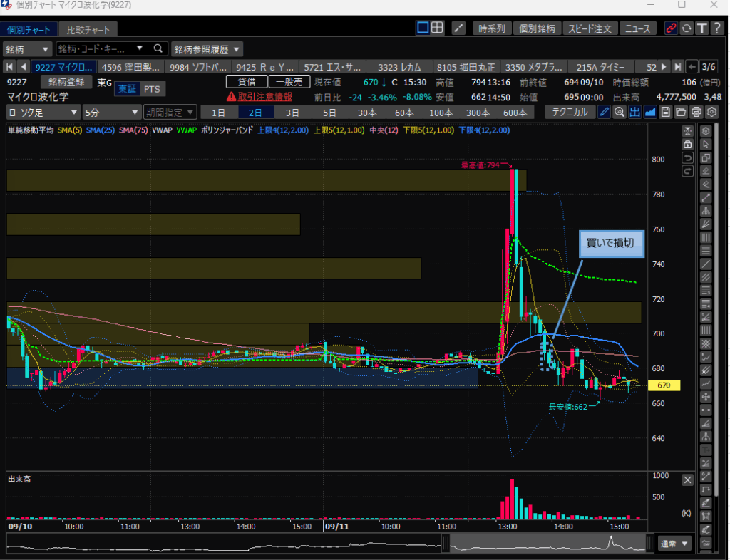Open the 取引注意情報 warning link

click(x=259, y=96)
